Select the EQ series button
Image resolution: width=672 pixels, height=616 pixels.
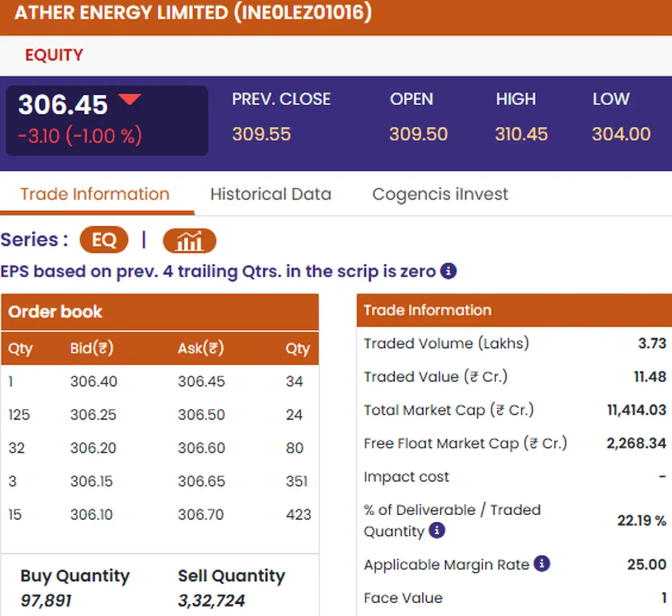coord(104,240)
